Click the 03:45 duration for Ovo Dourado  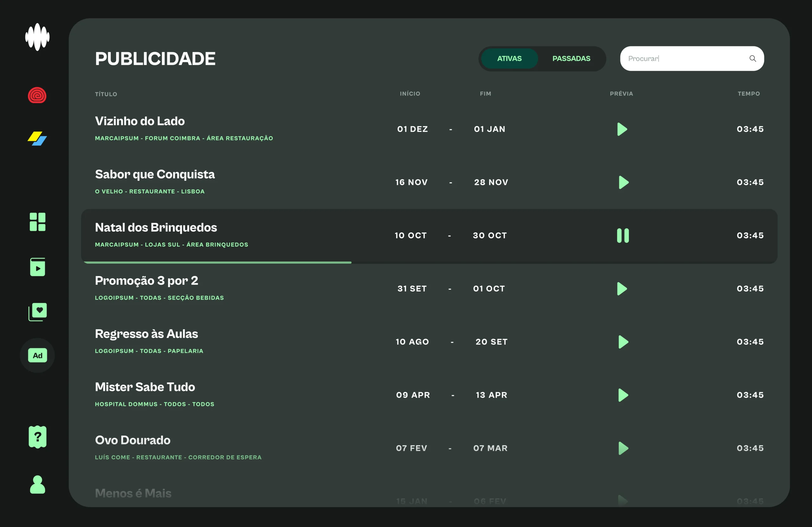click(750, 448)
